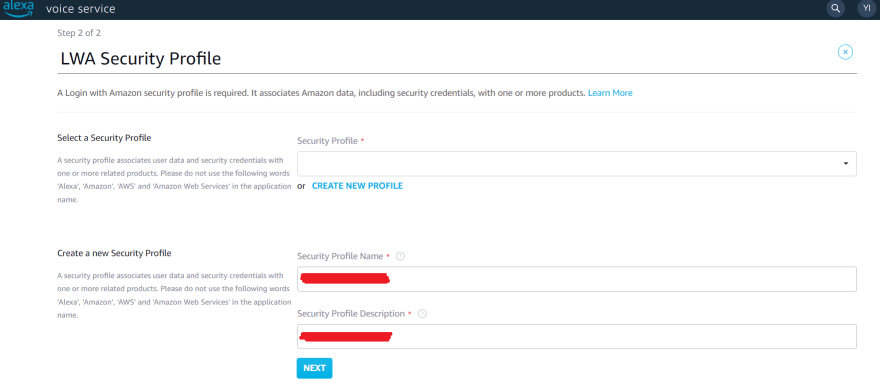
Task: Click the 'Step 2 of 2' text
Action: tap(79, 33)
